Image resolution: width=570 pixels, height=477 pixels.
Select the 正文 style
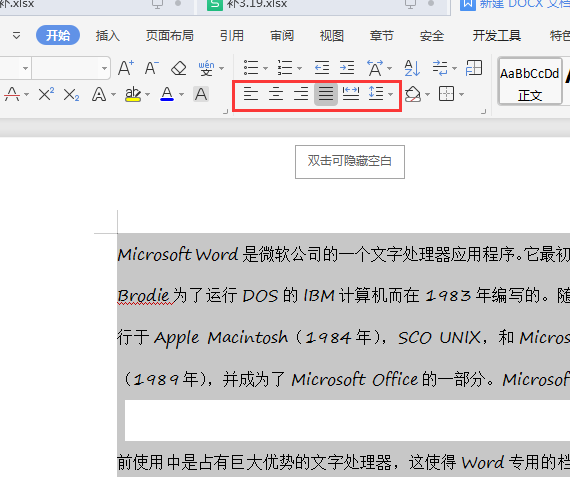pos(530,82)
